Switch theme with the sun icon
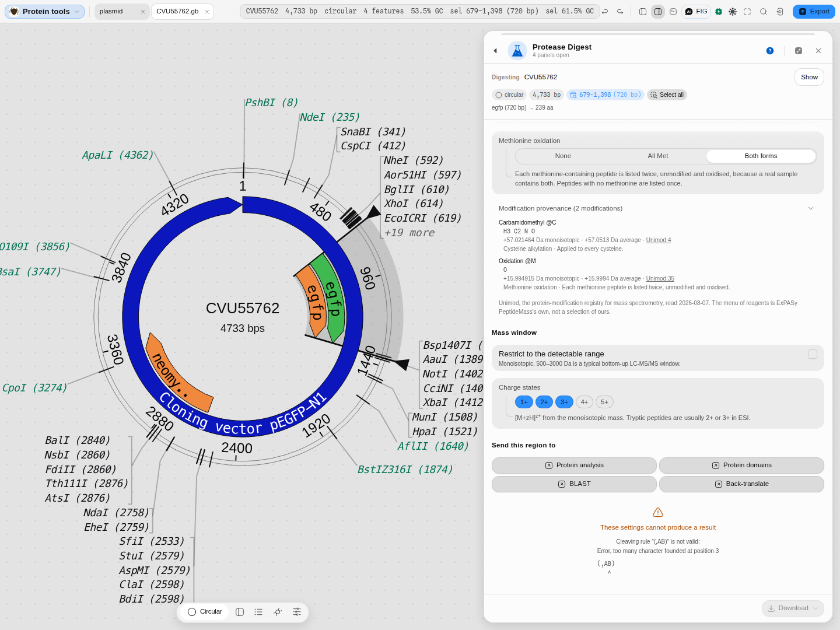Viewport: 840px width, 630px height. [x=733, y=12]
